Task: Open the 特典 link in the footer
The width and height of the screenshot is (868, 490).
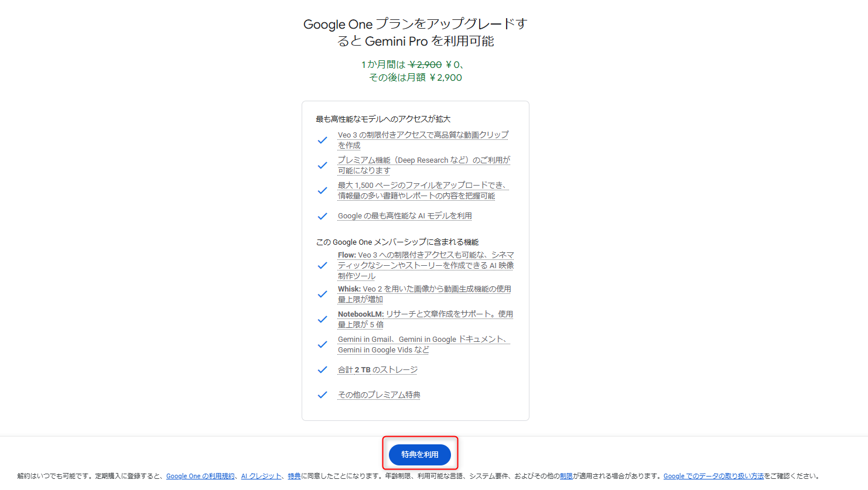Action: (294, 476)
